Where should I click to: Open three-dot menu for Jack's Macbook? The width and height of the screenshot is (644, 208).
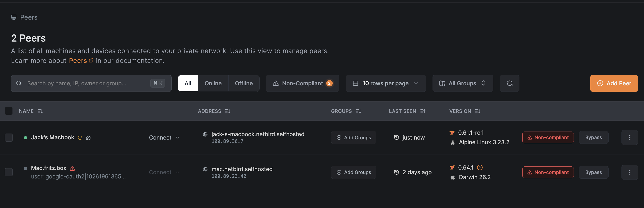(x=629, y=137)
